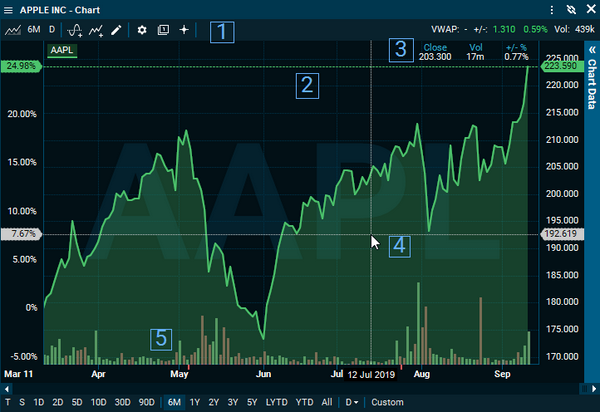601x413 pixels.
Task: Select the pencil drawing tool
Action: [116, 30]
